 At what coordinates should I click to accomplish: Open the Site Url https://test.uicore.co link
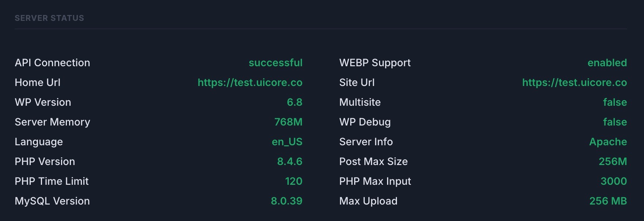575,83
